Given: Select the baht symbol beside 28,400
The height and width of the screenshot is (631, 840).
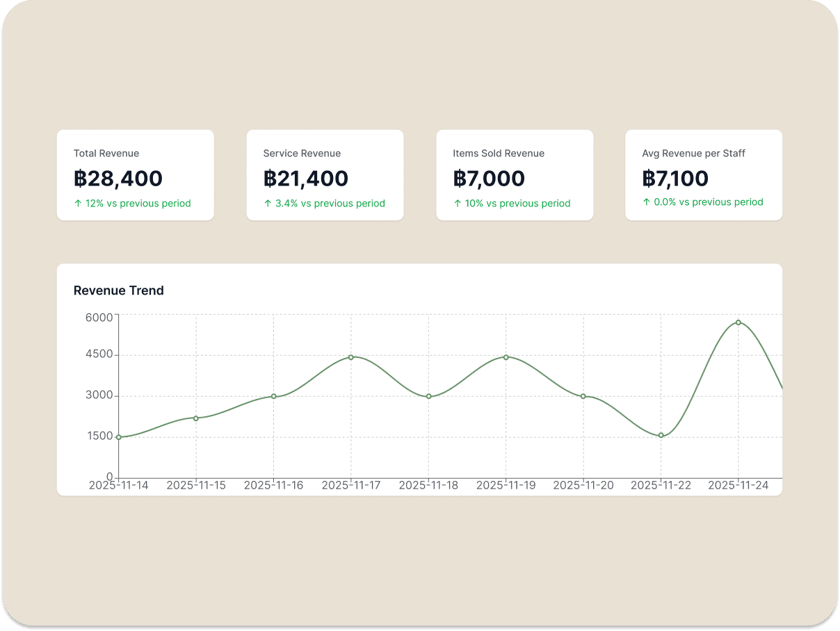Looking at the screenshot, I should 81,178.
